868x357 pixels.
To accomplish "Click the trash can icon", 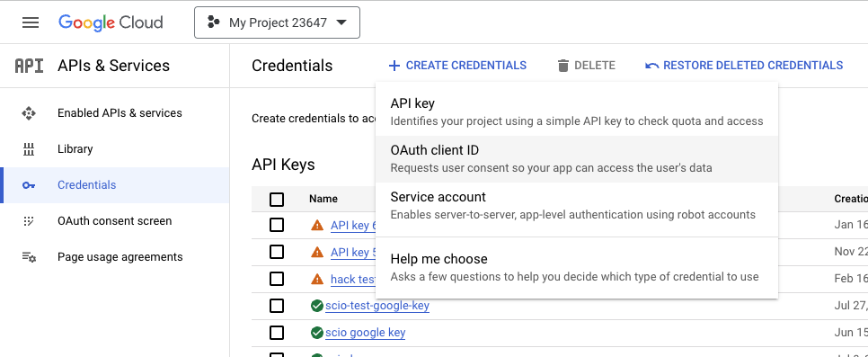I will tap(563, 66).
